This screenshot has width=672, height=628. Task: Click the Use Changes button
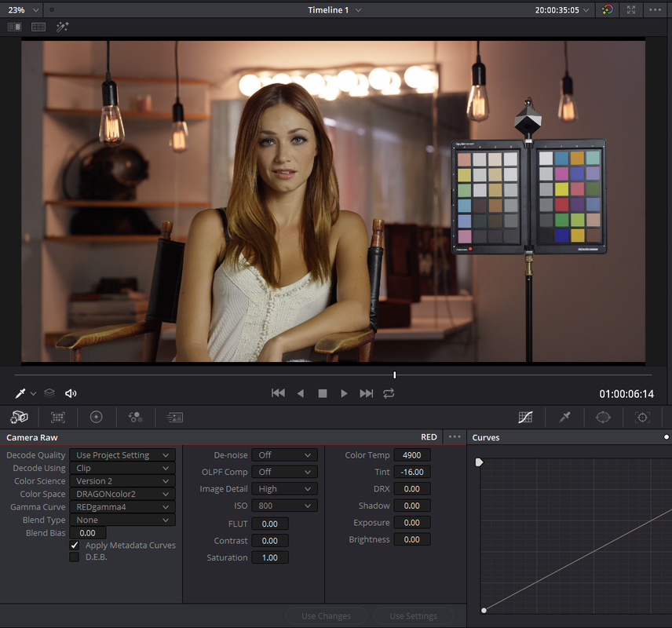pyautogui.click(x=326, y=616)
